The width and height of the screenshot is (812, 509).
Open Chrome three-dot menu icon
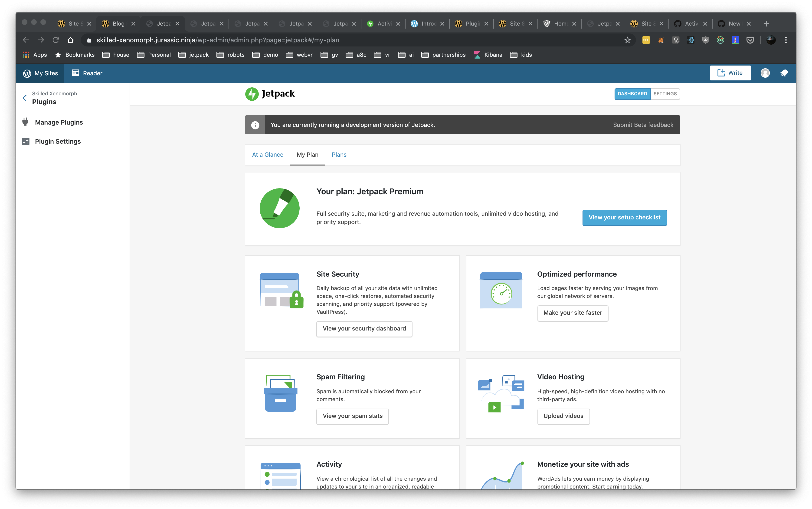point(786,40)
